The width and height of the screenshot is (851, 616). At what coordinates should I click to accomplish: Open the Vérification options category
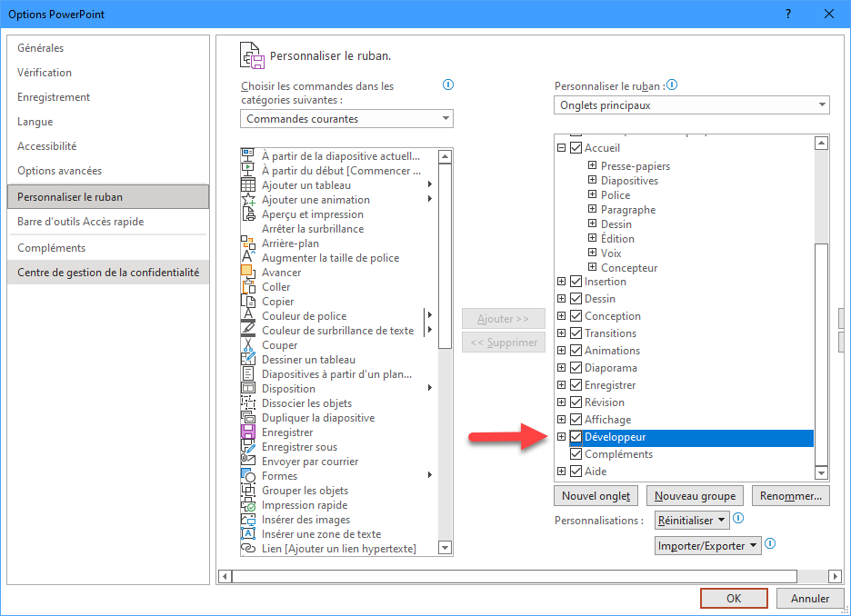click(x=108, y=72)
